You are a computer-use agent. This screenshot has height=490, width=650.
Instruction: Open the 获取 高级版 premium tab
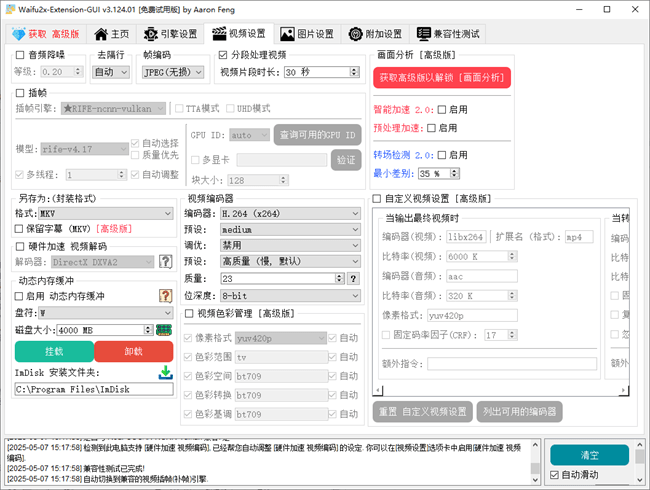[45, 33]
